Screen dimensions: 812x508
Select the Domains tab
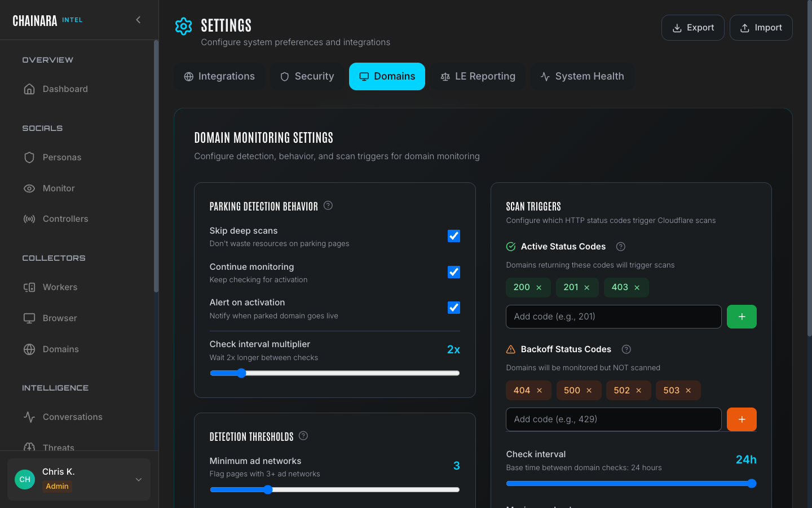(387, 76)
